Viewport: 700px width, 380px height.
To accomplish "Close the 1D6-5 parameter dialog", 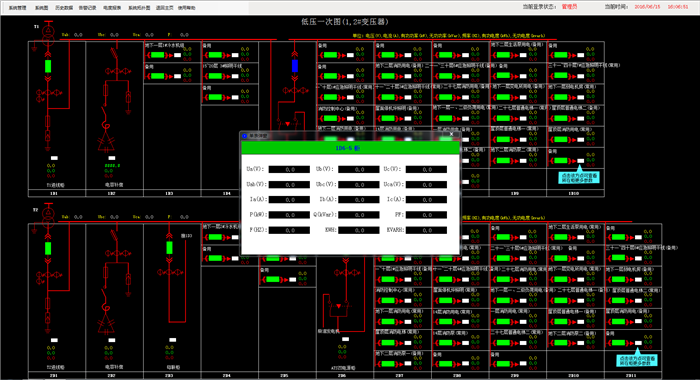I will [x=451, y=134].
